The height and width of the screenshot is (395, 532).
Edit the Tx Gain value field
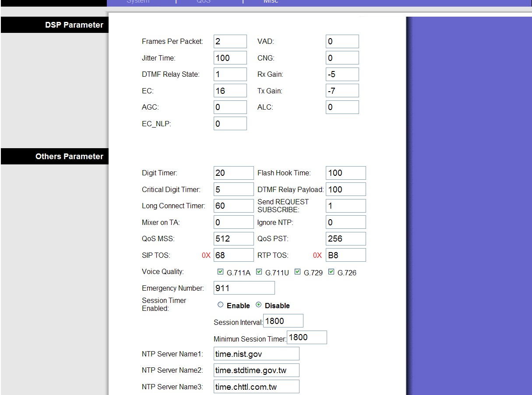(342, 91)
